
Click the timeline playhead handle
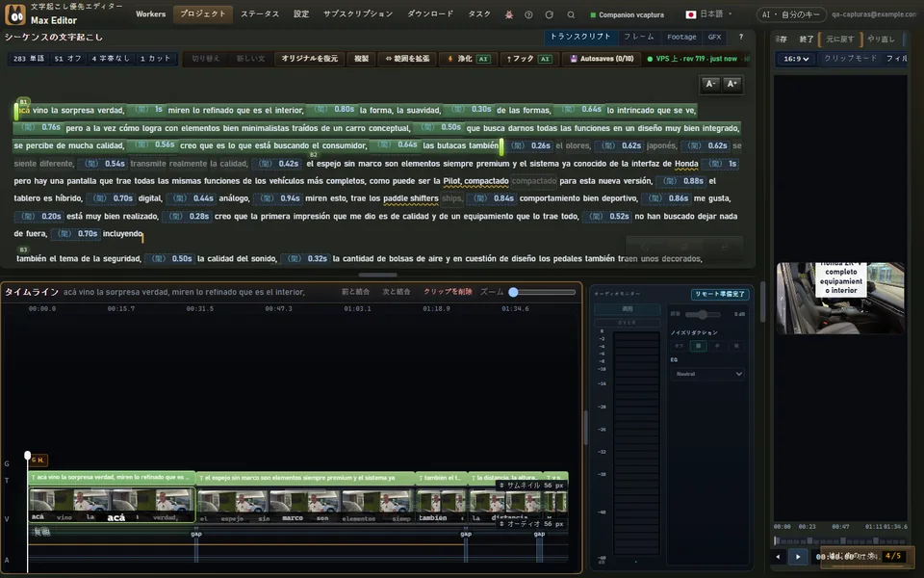(x=28, y=456)
